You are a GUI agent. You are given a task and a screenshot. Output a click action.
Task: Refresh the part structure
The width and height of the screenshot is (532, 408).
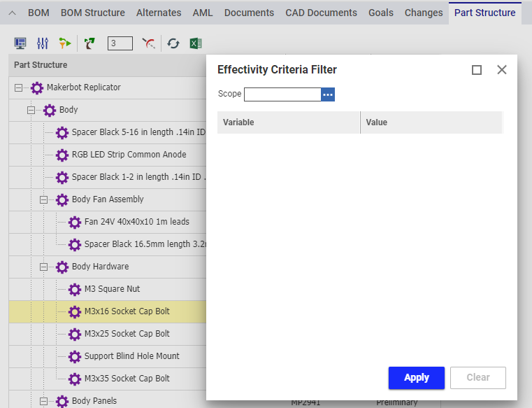click(173, 43)
